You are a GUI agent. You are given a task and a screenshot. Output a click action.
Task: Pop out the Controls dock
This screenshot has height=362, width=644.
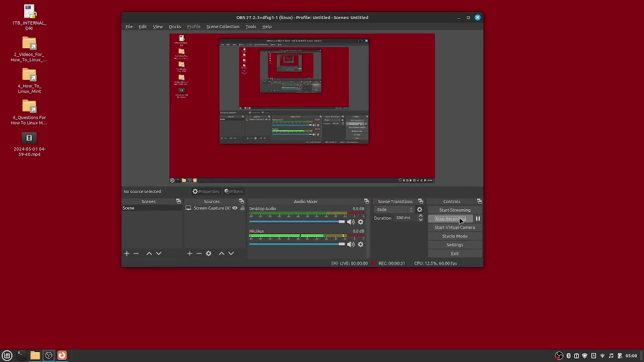tap(479, 202)
